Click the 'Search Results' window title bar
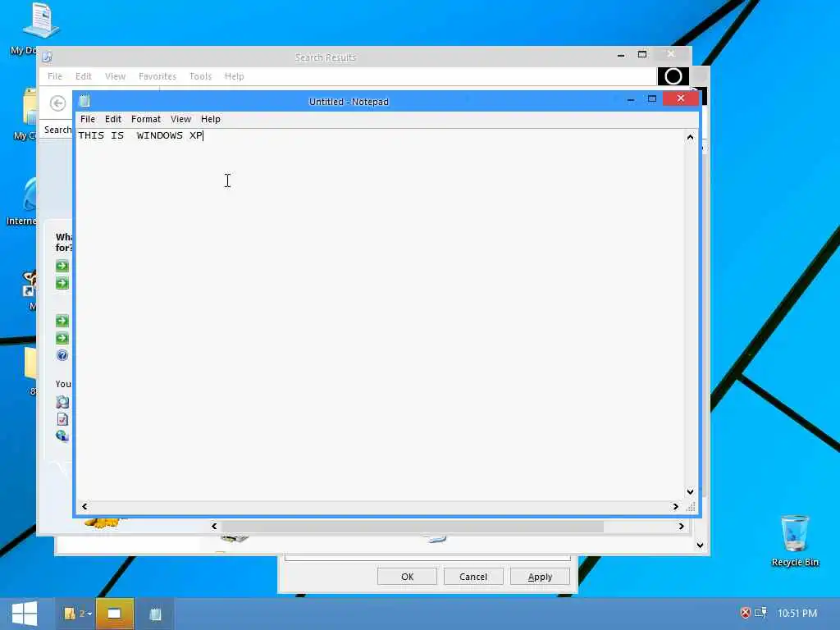 (326, 57)
